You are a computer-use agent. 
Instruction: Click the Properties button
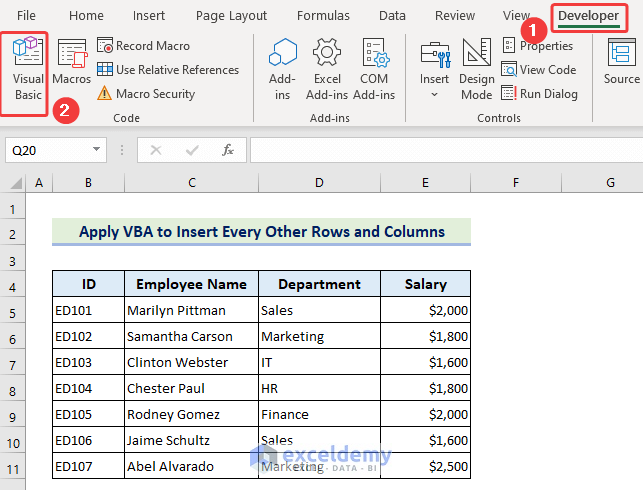point(537,46)
